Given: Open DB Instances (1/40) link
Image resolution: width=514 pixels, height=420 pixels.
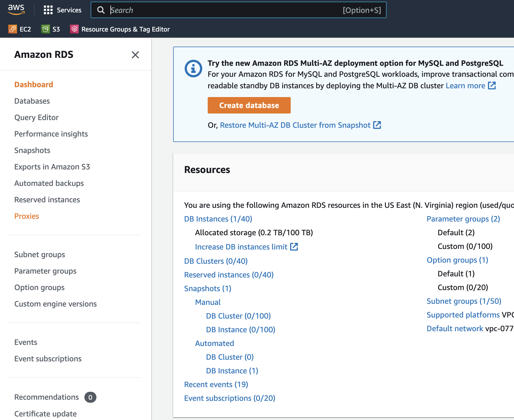Looking at the screenshot, I should point(218,219).
